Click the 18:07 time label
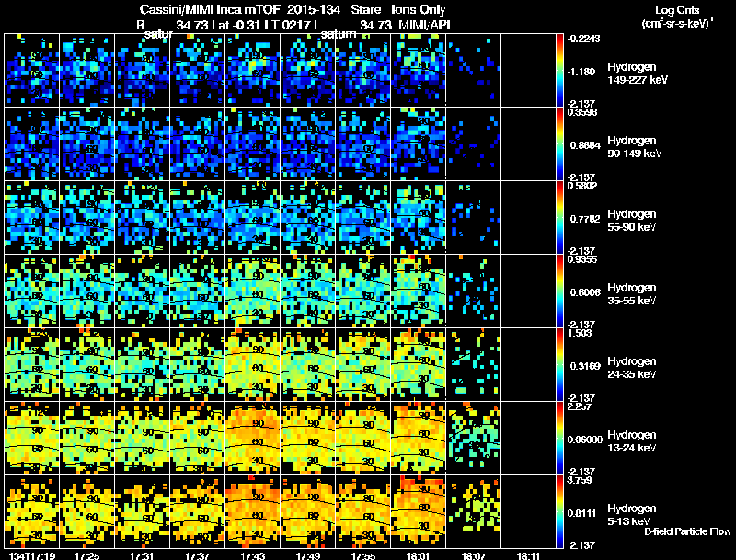Image resolution: width=736 pixels, height=560 pixels. pyautogui.click(x=474, y=555)
